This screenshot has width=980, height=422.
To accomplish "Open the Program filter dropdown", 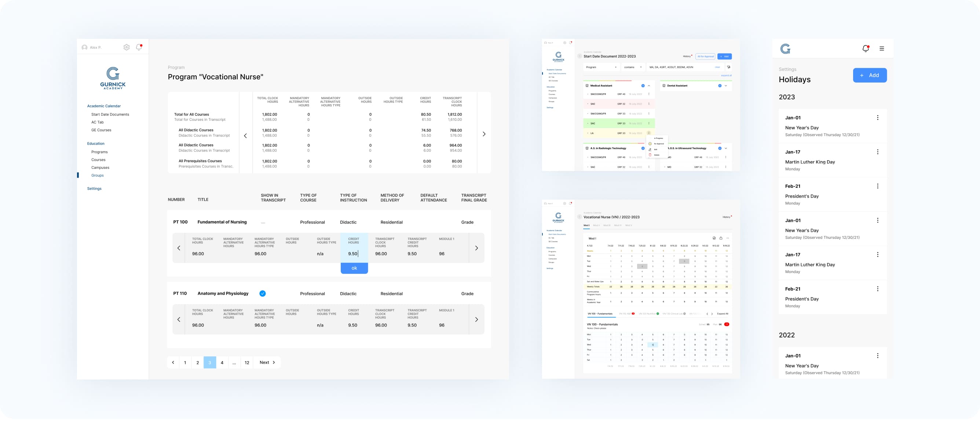I will click(601, 67).
